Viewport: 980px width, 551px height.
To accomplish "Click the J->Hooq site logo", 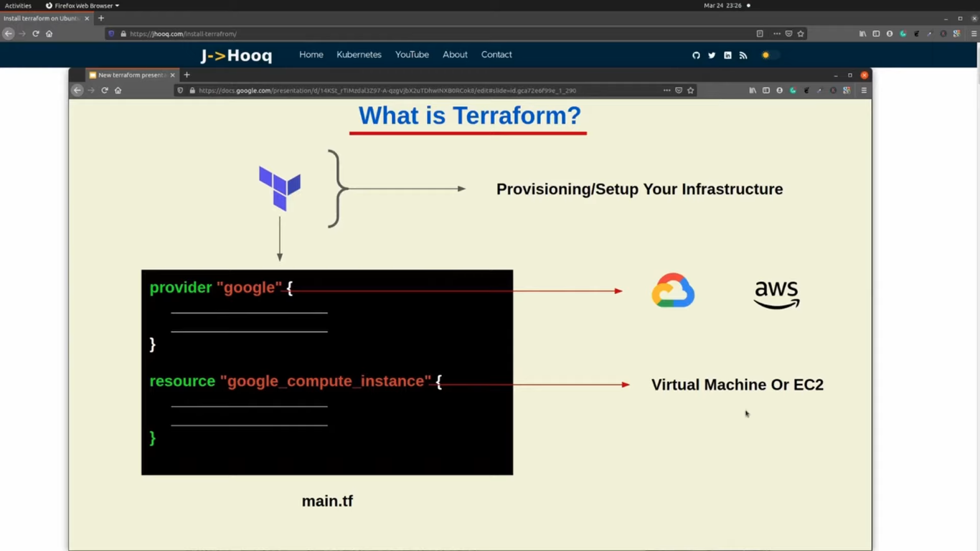I will 236,55.
